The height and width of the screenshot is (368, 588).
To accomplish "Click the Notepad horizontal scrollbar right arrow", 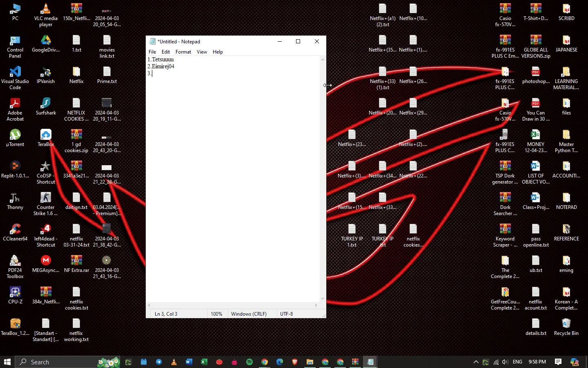I will coord(316,305).
